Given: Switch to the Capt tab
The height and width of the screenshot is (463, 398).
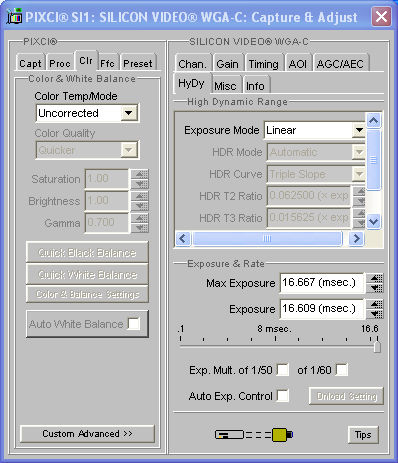Looking at the screenshot, I should point(30,63).
